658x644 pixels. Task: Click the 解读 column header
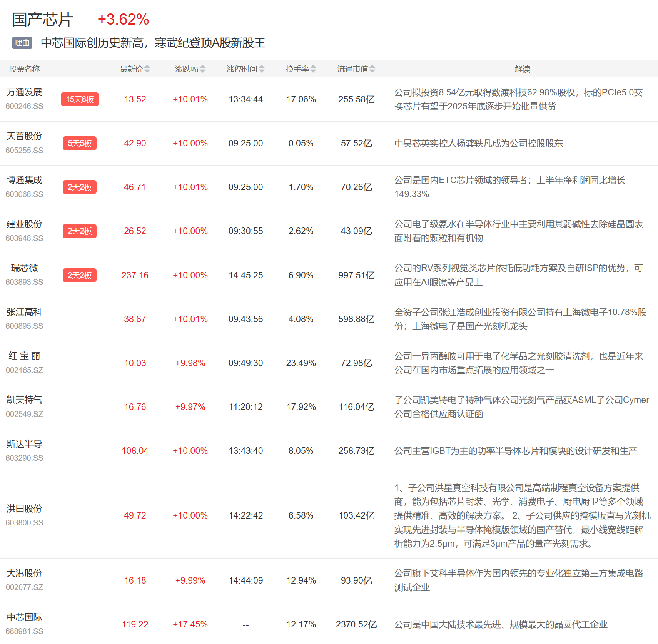click(522, 69)
